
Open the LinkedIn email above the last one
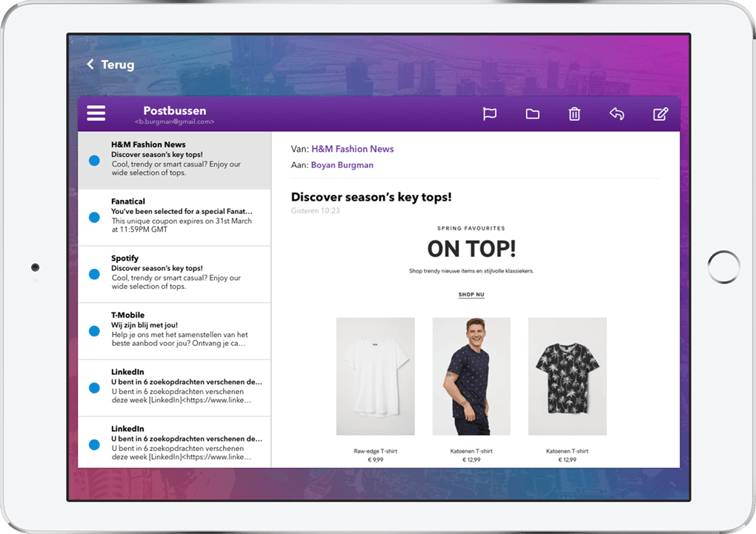pyautogui.click(x=174, y=388)
